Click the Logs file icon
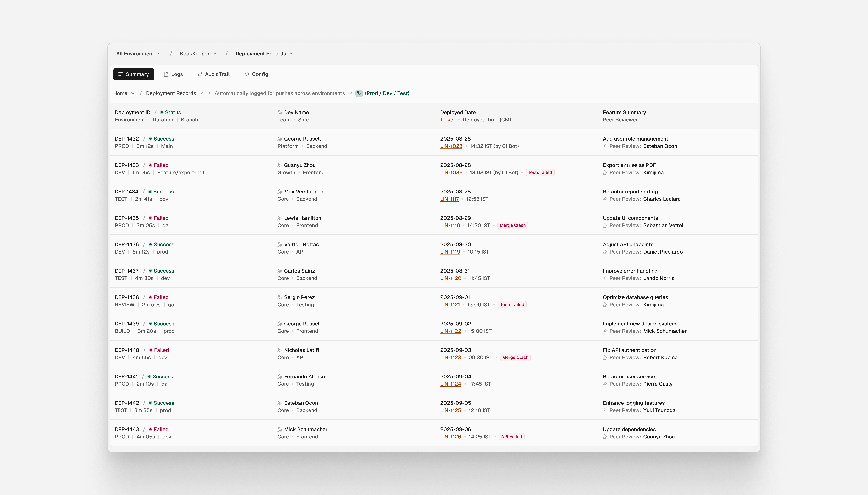The height and width of the screenshot is (495, 868). [166, 74]
